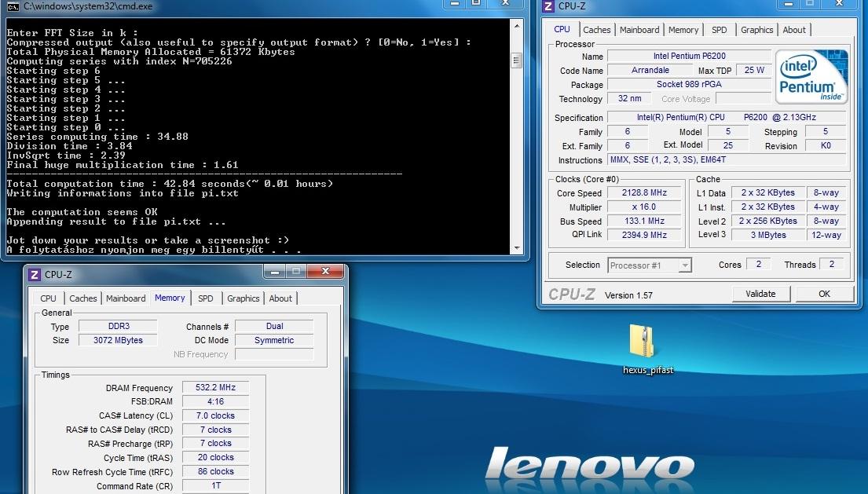Click the 3072 MBytes size value

click(118, 340)
